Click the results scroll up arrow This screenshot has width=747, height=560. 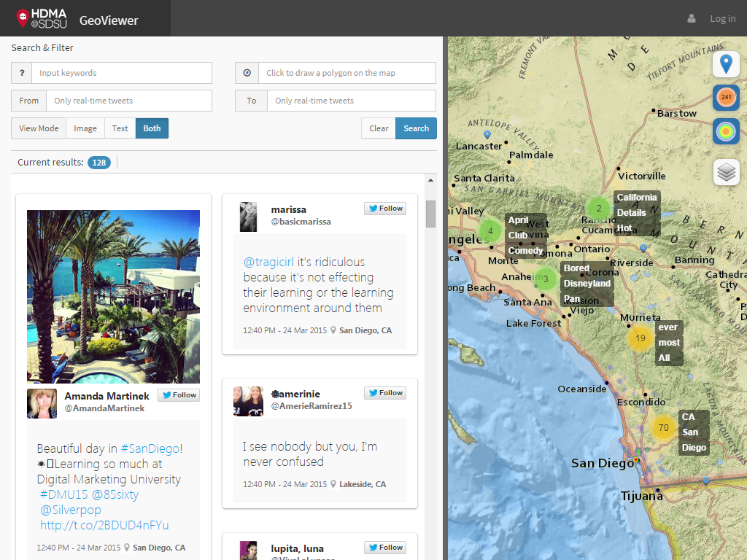pos(430,181)
